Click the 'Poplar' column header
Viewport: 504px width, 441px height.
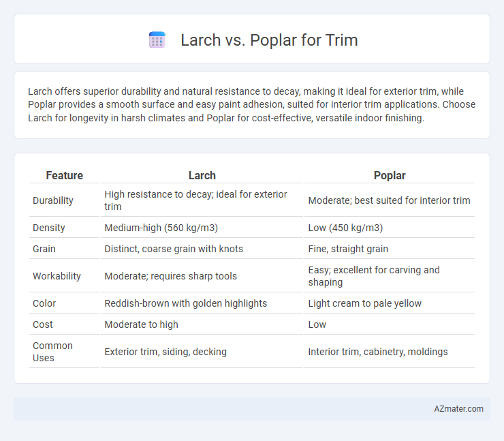pos(390,175)
